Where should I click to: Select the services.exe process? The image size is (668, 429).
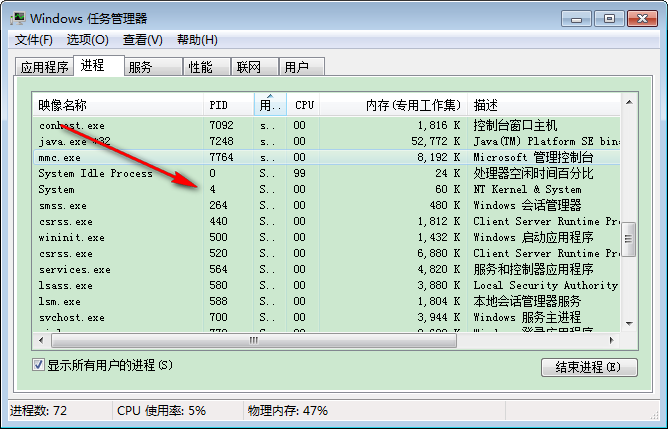pos(326,269)
